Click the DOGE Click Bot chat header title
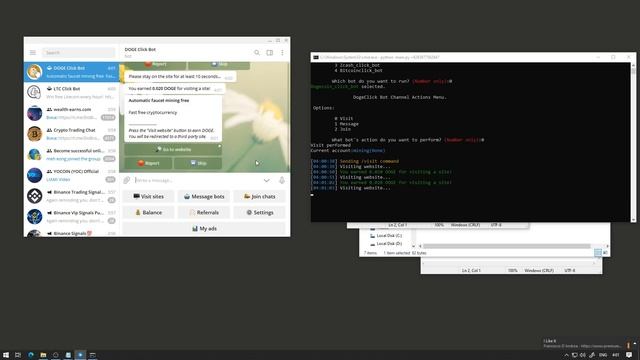Viewport: 640px width, 360px height. pyautogui.click(x=140, y=49)
